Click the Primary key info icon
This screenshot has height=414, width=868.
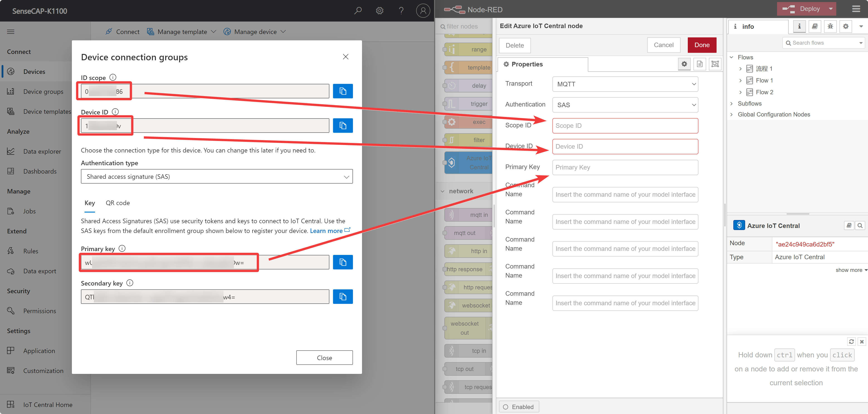click(122, 248)
